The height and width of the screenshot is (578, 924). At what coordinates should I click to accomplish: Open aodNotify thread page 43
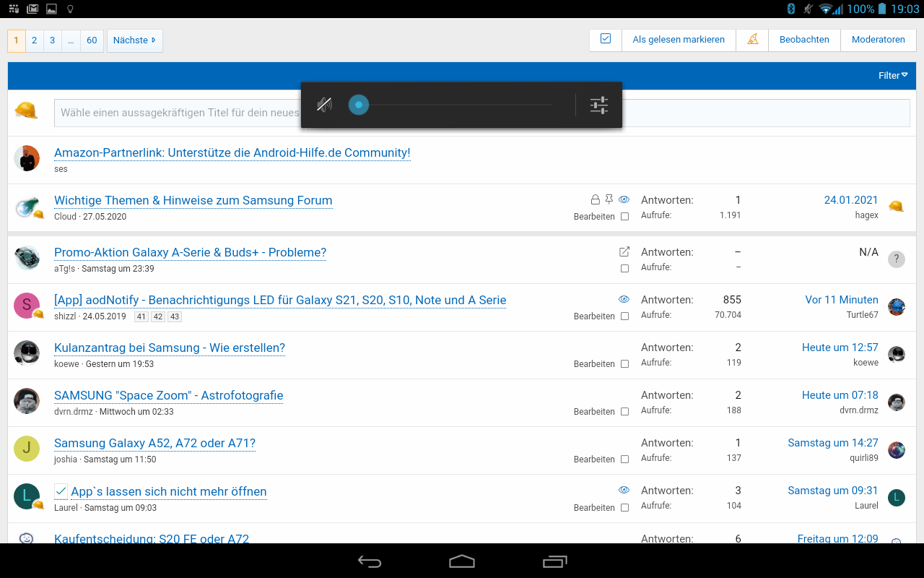click(174, 316)
